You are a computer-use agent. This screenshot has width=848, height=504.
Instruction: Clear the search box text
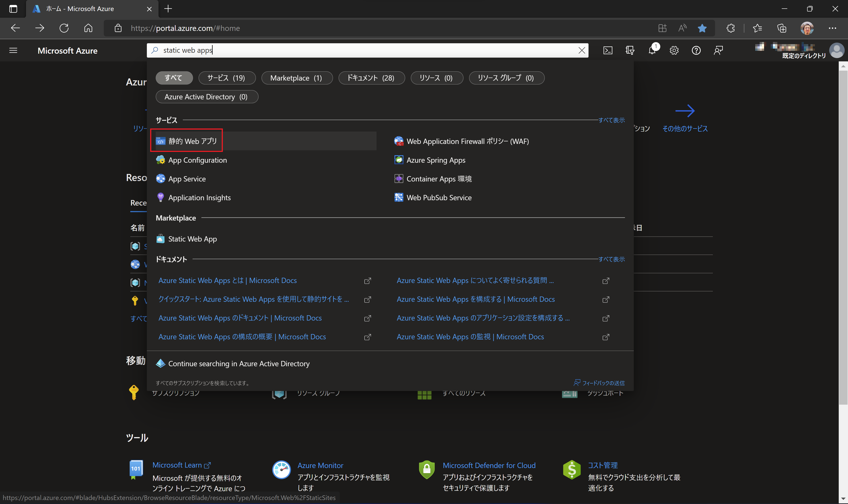click(x=582, y=50)
